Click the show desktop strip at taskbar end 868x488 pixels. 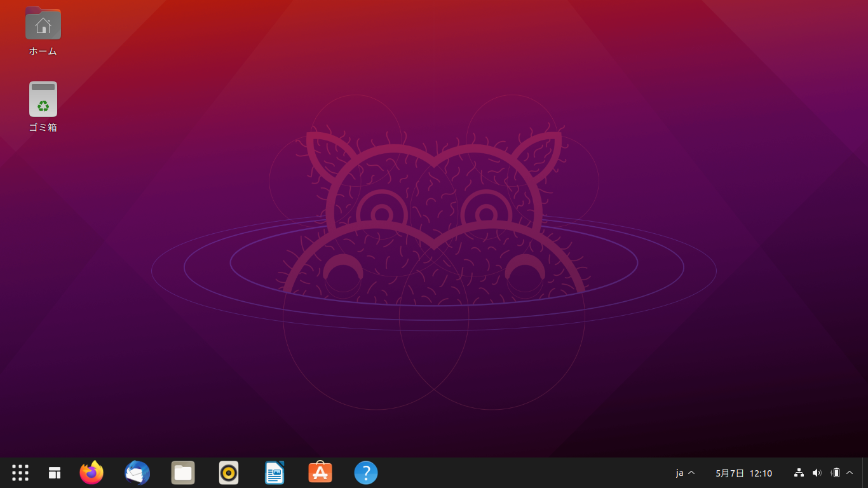pos(865,473)
